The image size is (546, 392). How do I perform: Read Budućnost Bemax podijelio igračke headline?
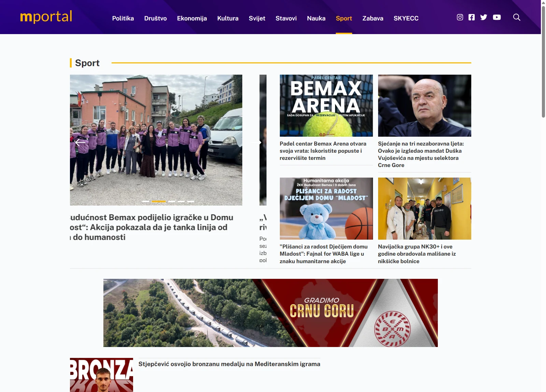152,227
